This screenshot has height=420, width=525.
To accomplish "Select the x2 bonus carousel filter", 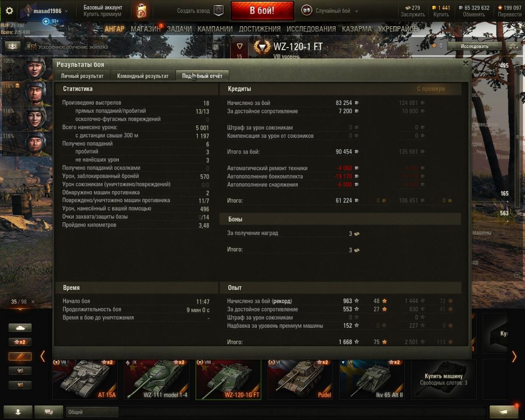I will (x=20, y=342).
